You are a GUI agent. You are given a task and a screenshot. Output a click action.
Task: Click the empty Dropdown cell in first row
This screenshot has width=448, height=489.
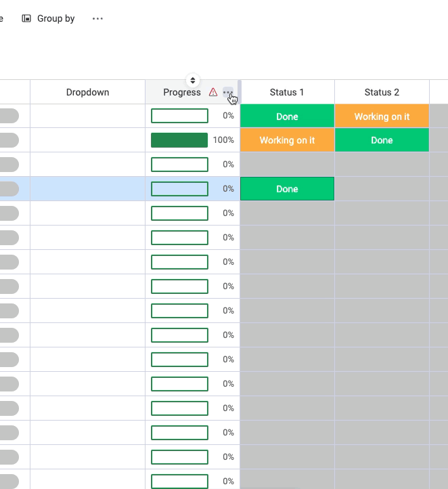coord(87,116)
